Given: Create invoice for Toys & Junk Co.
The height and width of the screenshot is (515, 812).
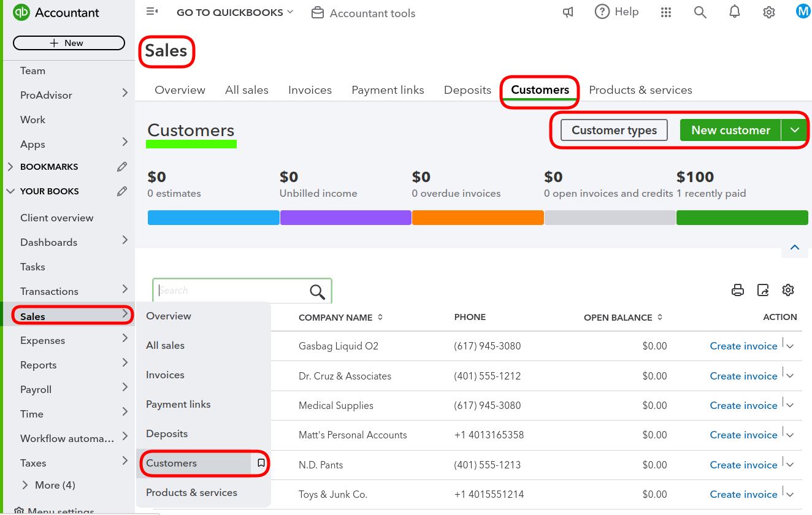Looking at the screenshot, I should pyautogui.click(x=743, y=494).
